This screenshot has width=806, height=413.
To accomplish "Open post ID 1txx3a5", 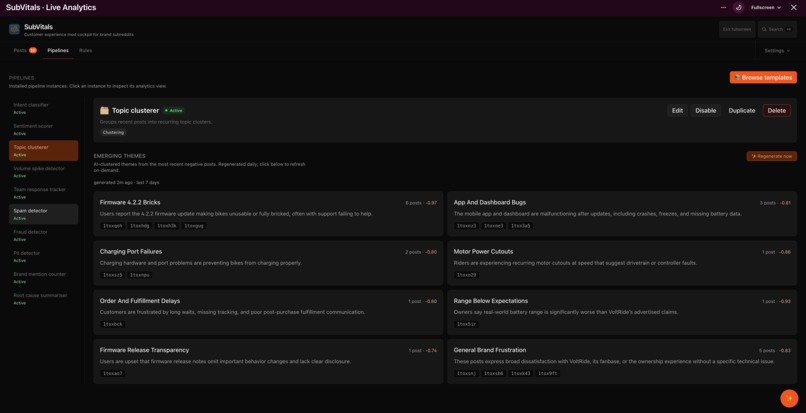I will [521, 226].
